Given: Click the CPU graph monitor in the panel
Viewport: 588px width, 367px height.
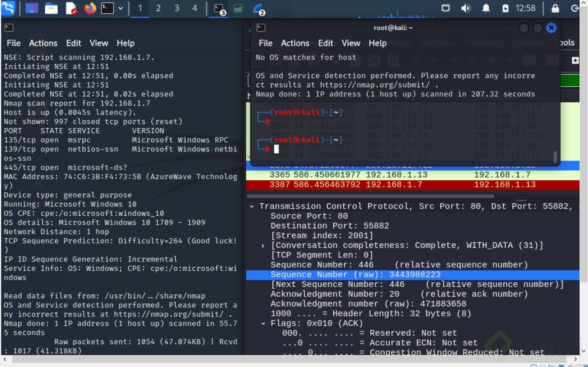Looking at the screenshot, I should point(397,15).
